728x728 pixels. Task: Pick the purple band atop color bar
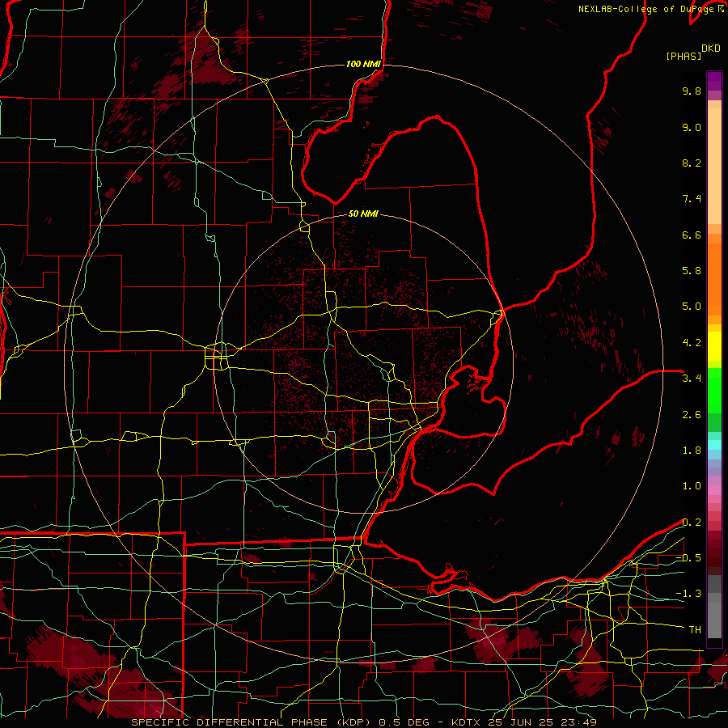pos(714,81)
